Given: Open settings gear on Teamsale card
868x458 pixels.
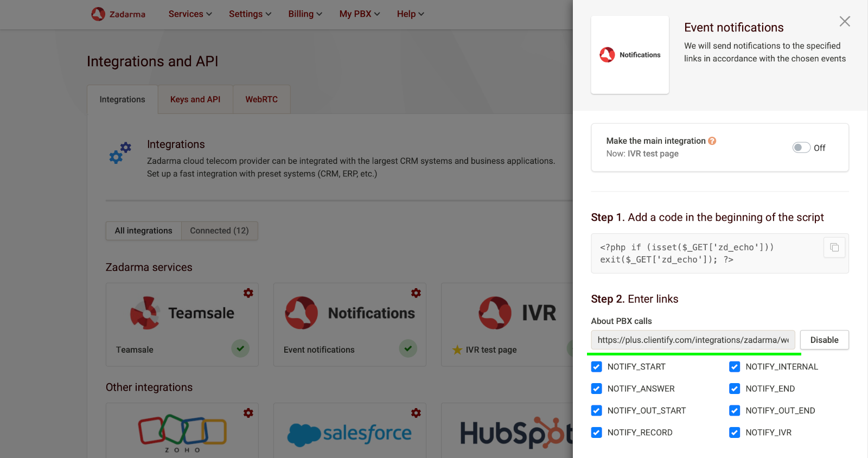Looking at the screenshot, I should tap(248, 293).
